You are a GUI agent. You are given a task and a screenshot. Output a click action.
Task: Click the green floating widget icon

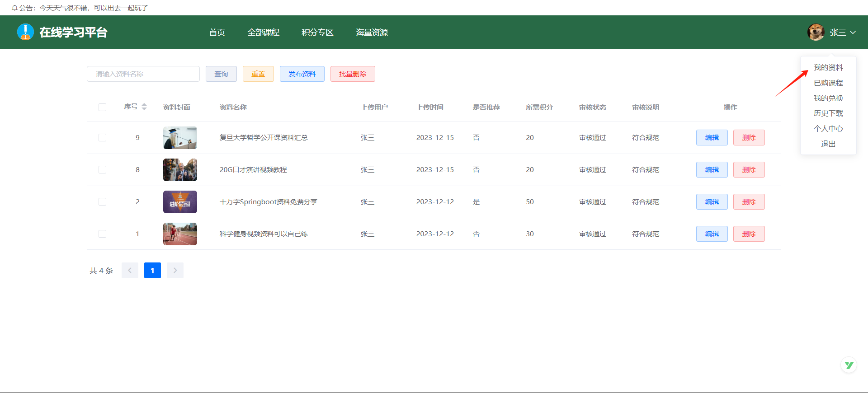pos(849,365)
